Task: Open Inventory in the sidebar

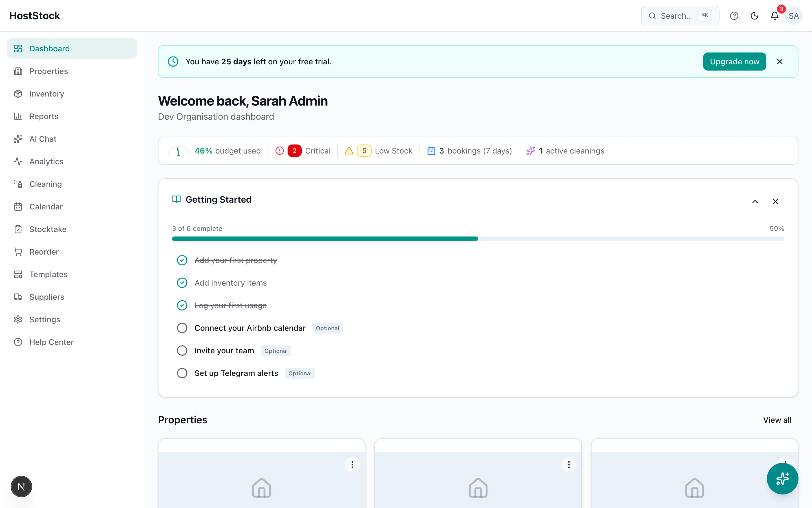Action: point(72,94)
